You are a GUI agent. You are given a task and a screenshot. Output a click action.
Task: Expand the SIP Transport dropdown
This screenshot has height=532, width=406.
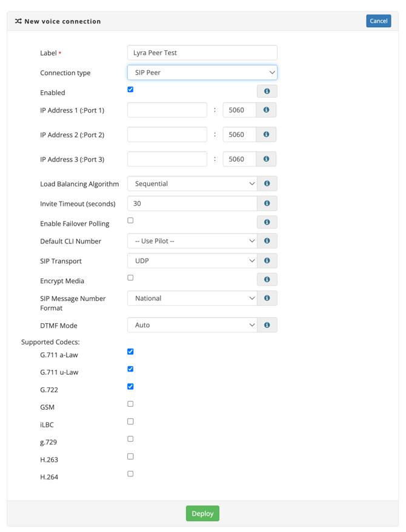click(192, 261)
